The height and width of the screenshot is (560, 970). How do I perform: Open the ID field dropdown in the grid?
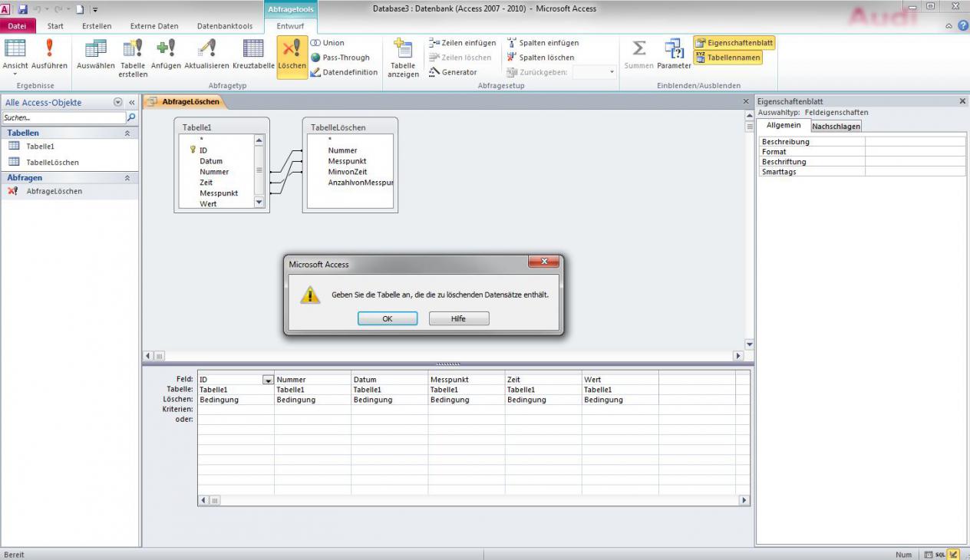tap(268, 380)
